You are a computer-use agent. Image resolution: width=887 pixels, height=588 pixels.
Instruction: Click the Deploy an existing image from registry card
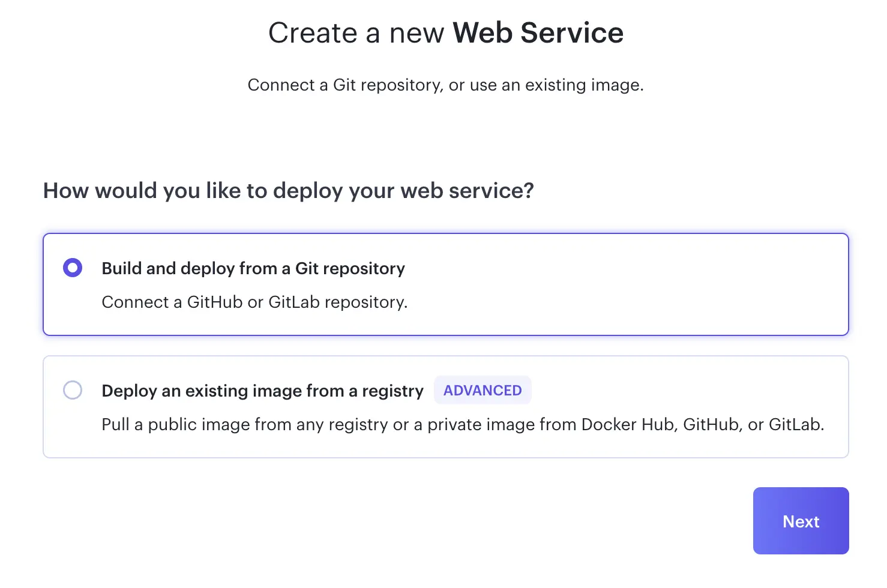tap(446, 407)
